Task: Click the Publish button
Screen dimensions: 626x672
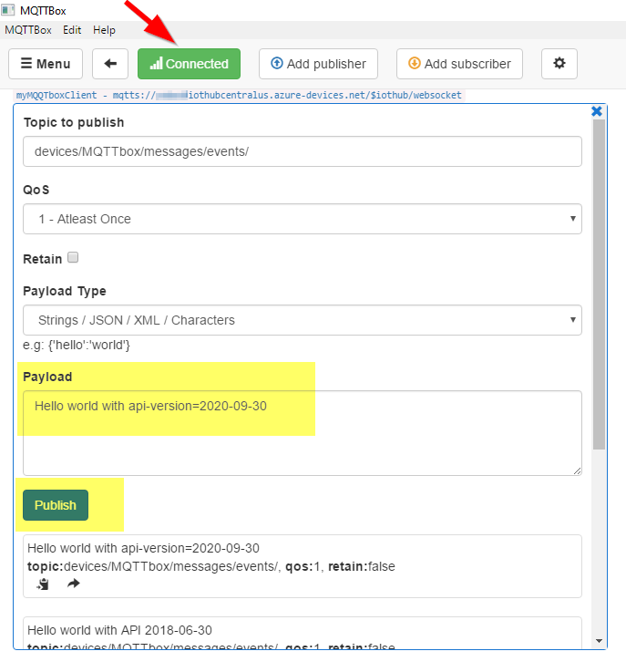Action: click(x=56, y=505)
